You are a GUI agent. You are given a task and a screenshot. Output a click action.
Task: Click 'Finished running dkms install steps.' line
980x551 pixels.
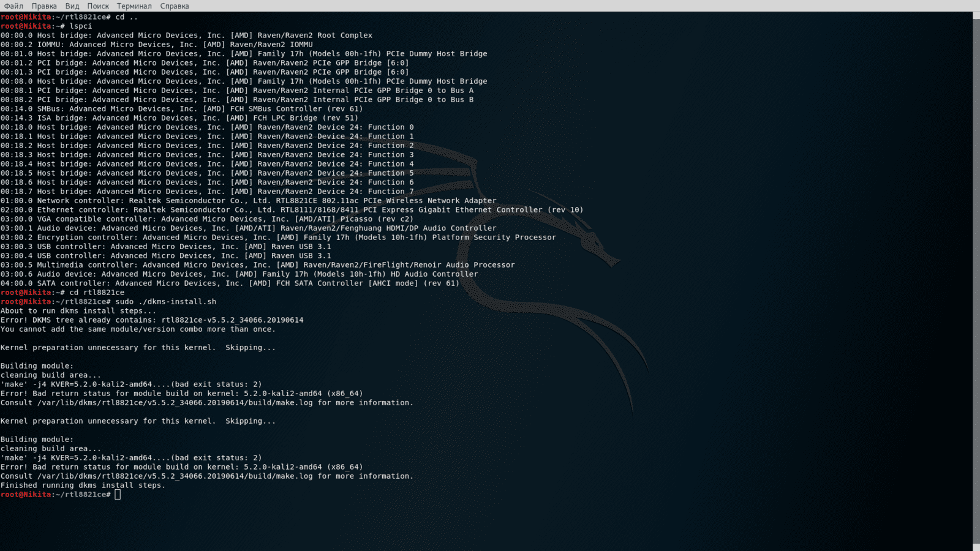[83, 485]
